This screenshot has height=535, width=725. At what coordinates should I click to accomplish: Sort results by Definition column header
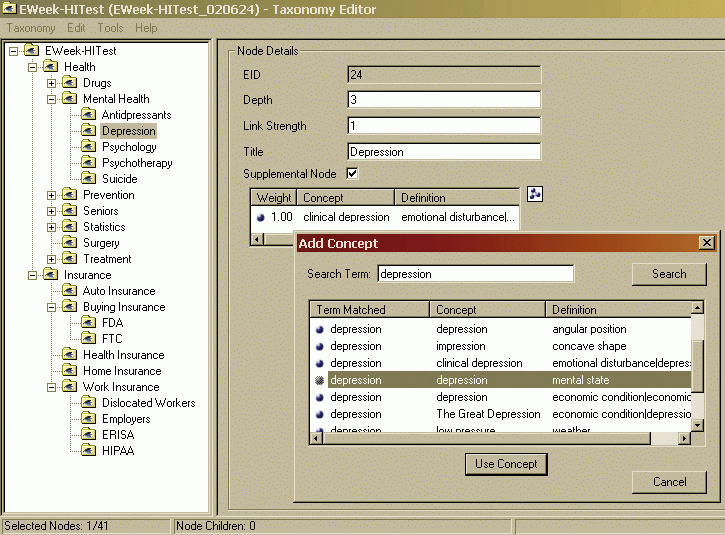tap(618, 309)
